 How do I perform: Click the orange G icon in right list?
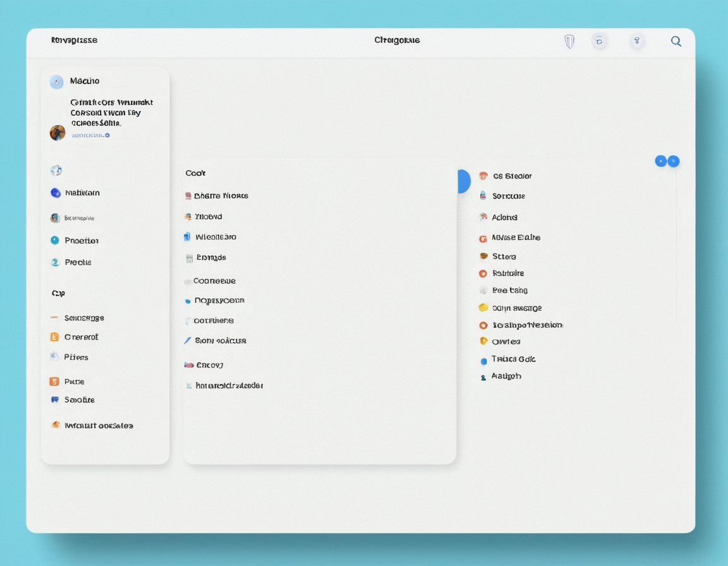(483, 238)
